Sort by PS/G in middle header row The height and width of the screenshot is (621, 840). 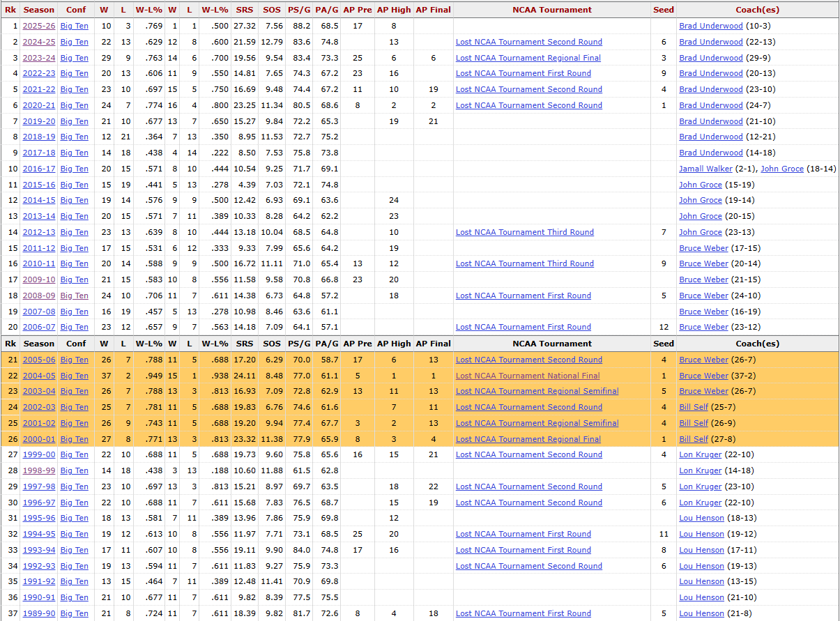[x=299, y=344]
